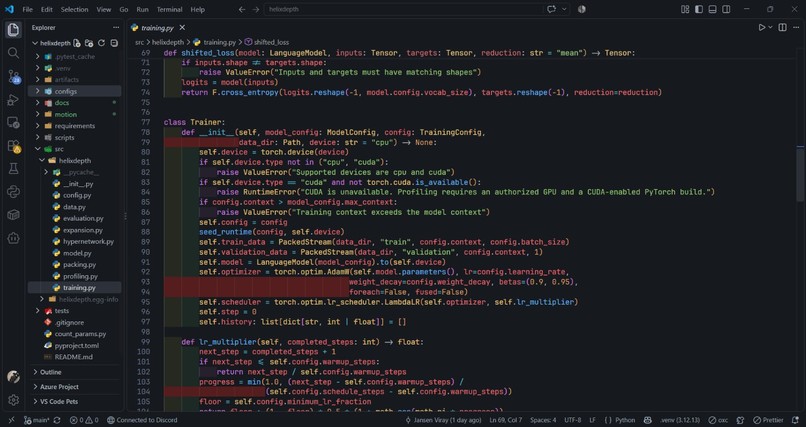Open the File menu
Screen dimensions: 806x427
click(28, 9)
